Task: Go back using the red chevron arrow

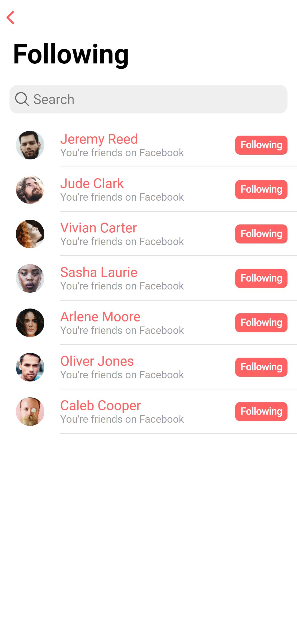Action: (11, 17)
